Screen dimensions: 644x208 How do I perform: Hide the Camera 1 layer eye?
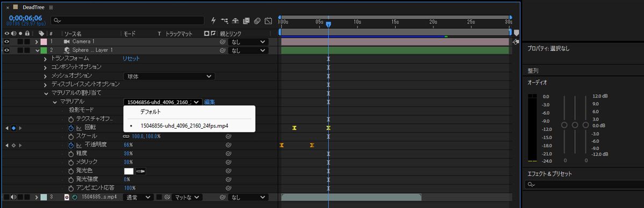click(7, 42)
